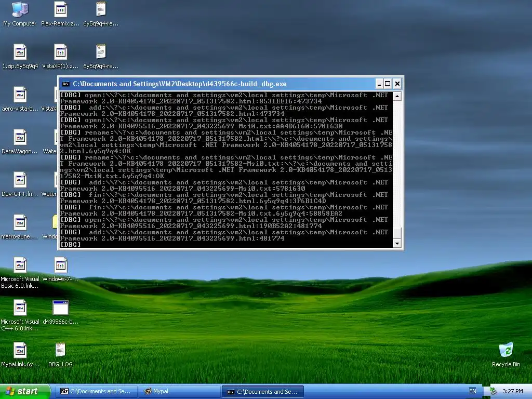
Task: Select the aero-vista-b... desktop file
Action: coord(20,99)
